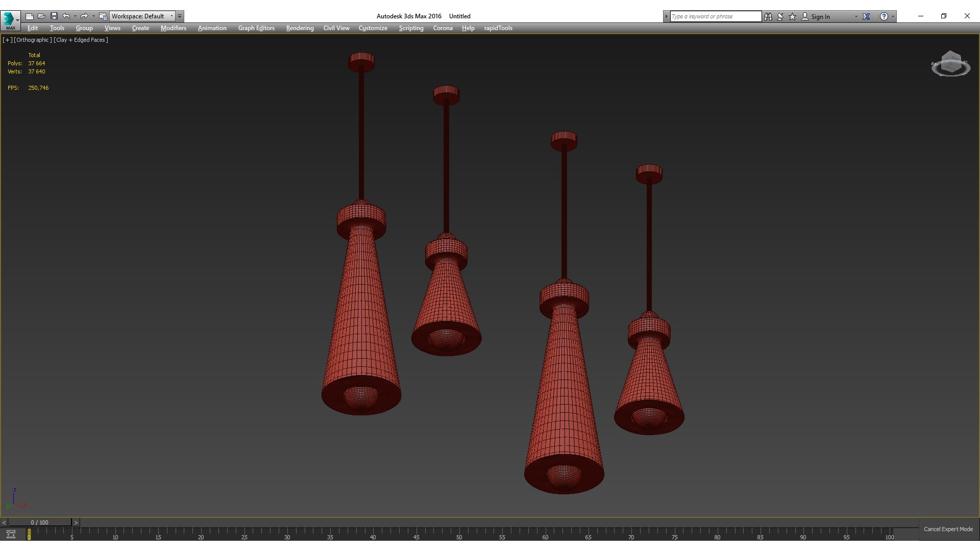
Task: Open the Sign In dropdown arrow
Action: click(856, 16)
